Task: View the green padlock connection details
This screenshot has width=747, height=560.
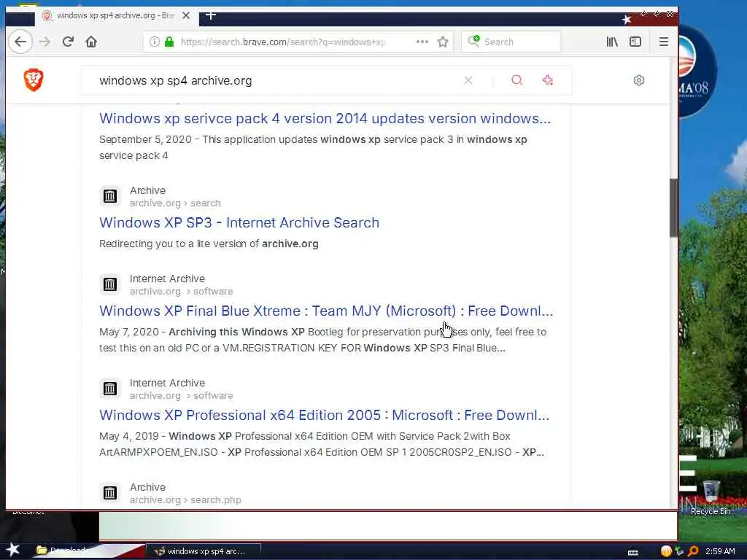Action: tap(169, 42)
